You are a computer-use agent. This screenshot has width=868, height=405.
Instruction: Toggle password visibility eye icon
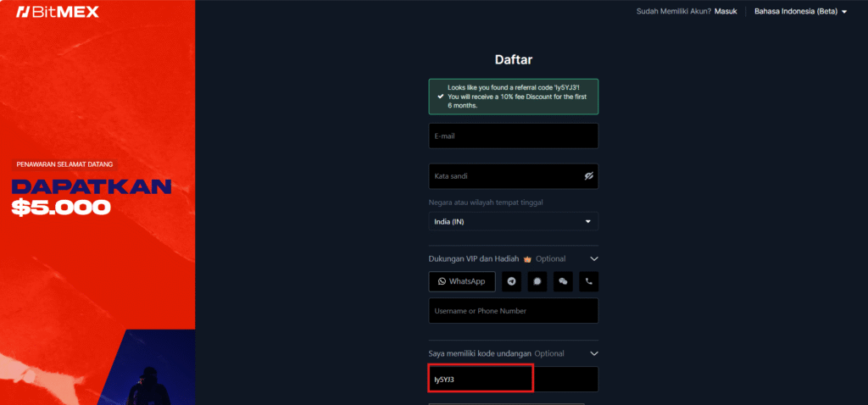point(588,176)
